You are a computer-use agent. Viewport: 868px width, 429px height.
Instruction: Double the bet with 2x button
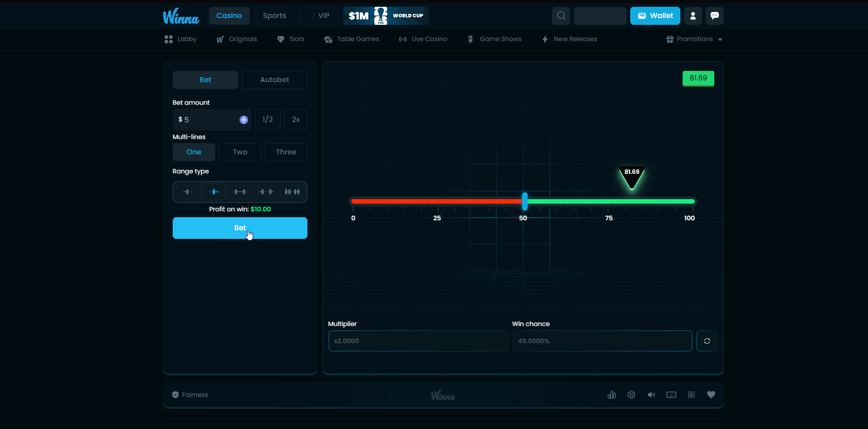(x=296, y=120)
